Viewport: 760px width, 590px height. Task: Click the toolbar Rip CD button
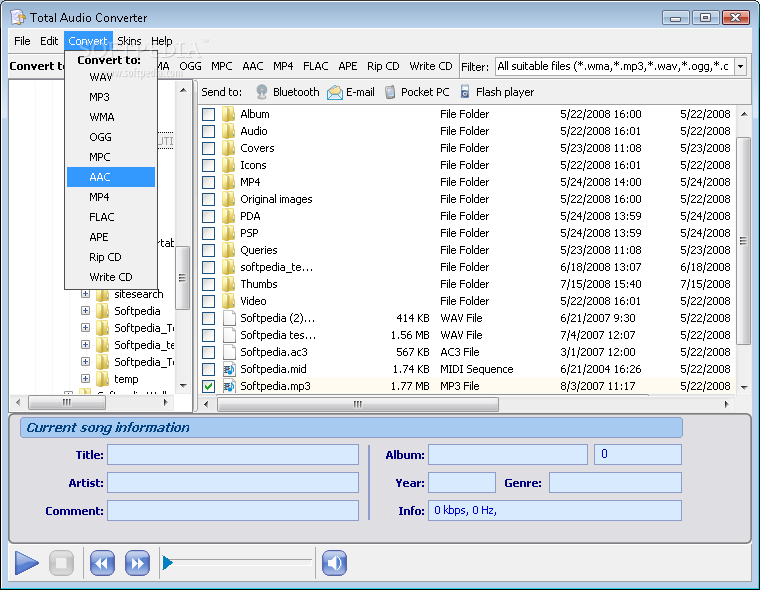click(383, 66)
